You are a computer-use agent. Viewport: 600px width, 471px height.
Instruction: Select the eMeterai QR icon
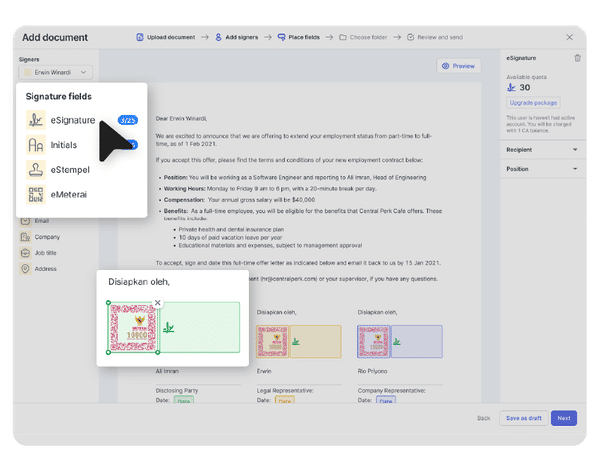pos(36,193)
